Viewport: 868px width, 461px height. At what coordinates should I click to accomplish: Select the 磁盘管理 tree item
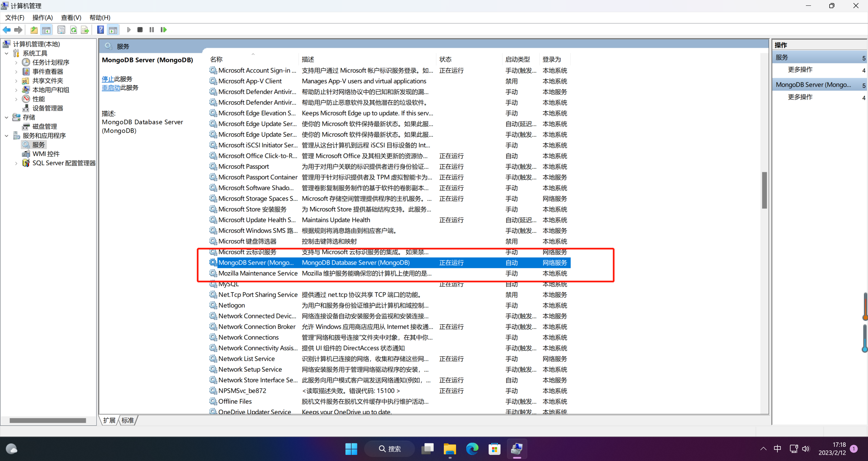[44, 126]
